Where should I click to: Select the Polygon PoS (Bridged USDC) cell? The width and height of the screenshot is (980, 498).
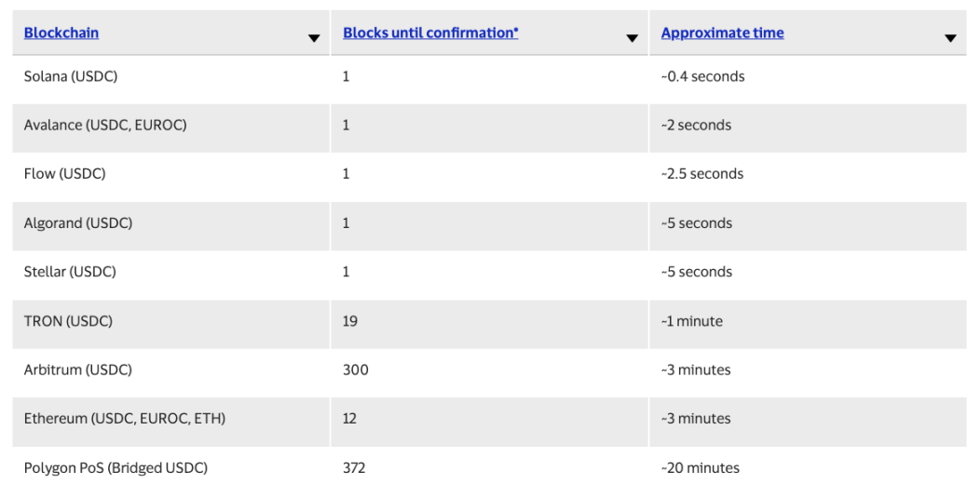[116, 467]
